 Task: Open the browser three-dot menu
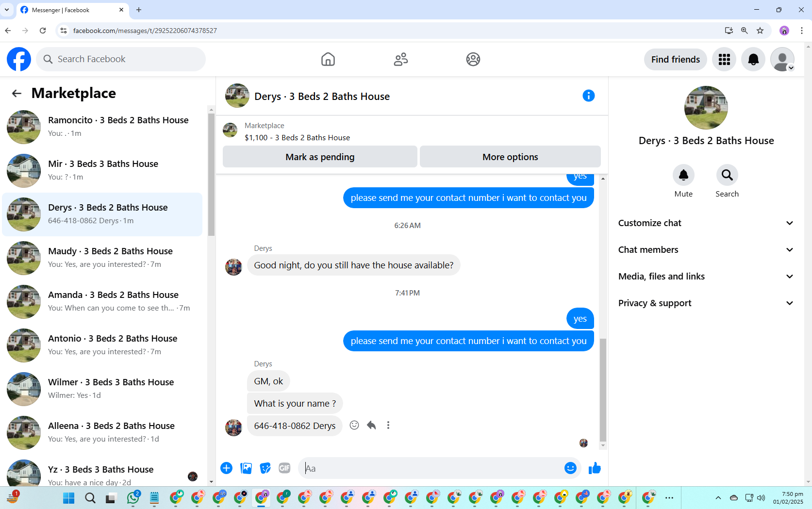(802, 31)
